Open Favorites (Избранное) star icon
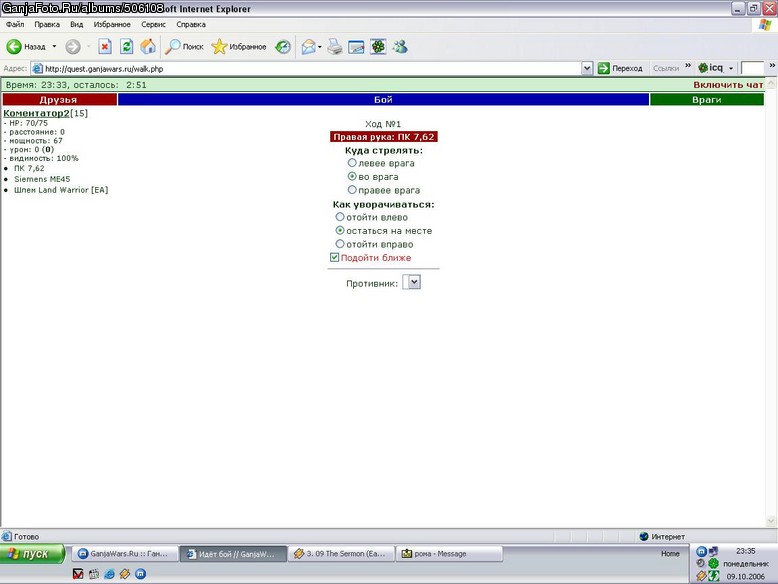This screenshot has height=584, width=778. [x=219, y=47]
